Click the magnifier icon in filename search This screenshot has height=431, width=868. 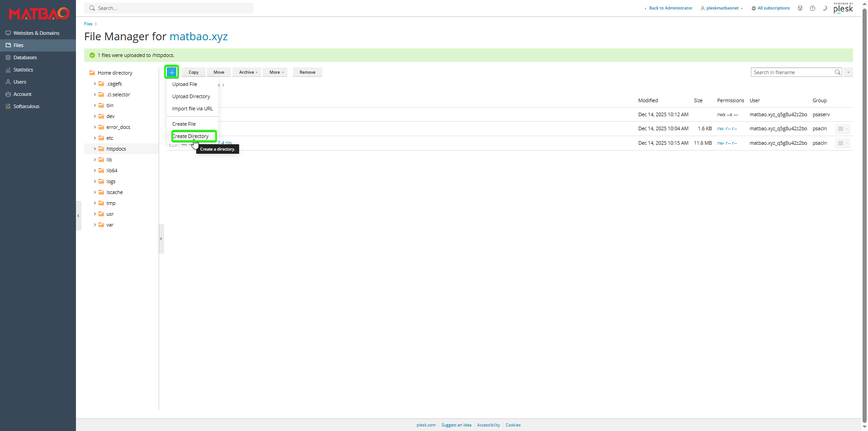(x=837, y=72)
